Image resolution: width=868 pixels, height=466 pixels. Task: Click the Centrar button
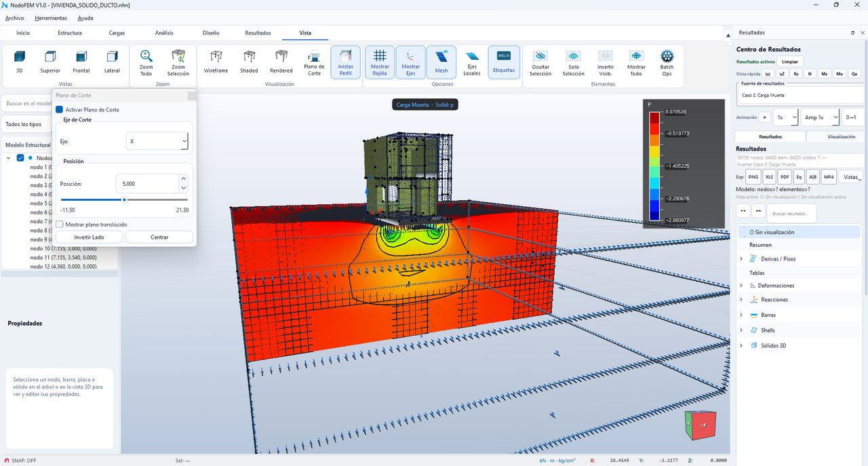(159, 237)
